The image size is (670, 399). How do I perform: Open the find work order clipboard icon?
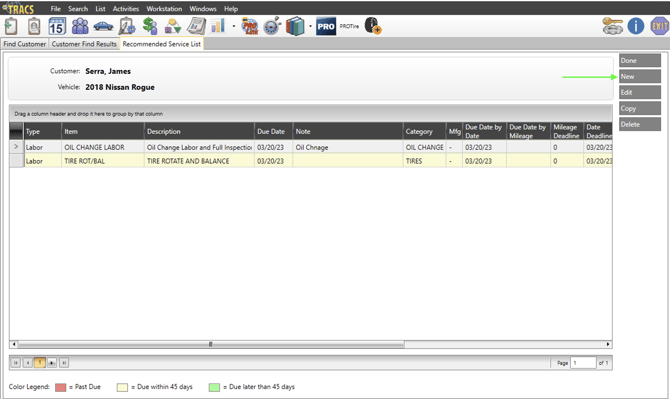pyautogui.click(x=34, y=26)
